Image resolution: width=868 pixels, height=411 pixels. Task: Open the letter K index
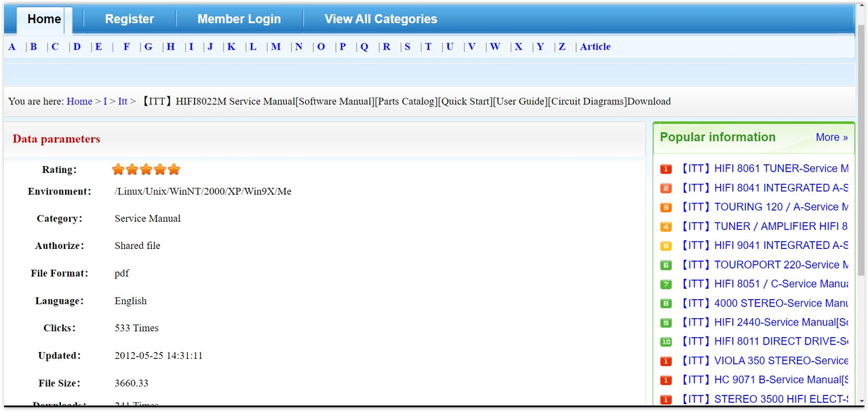click(x=231, y=47)
